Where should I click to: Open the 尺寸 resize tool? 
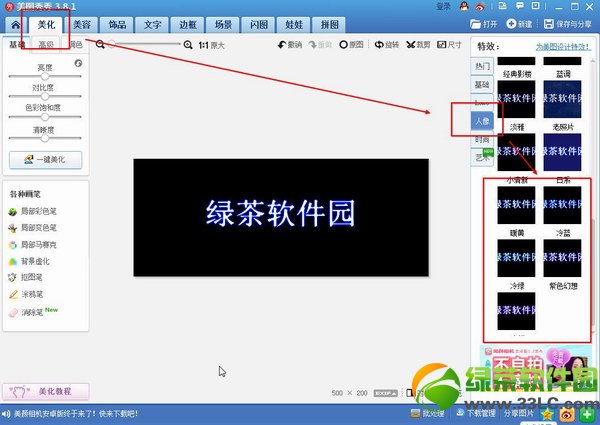449,45
